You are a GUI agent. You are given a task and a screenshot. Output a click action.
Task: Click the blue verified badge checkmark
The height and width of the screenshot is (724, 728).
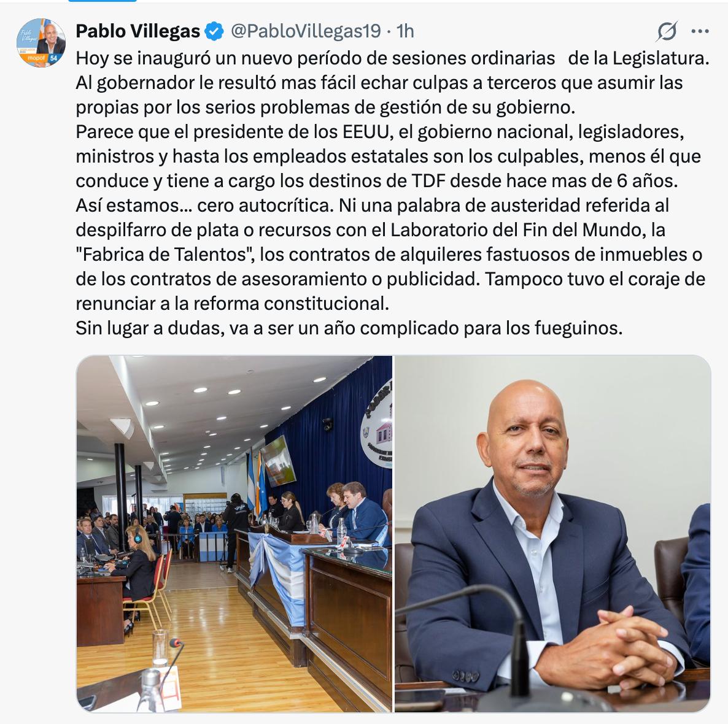click(214, 31)
